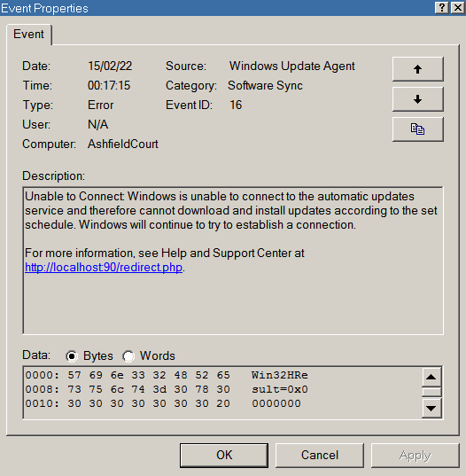This screenshot has height=476, width=466.
Task: Click the Apply button
Action: (415, 455)
